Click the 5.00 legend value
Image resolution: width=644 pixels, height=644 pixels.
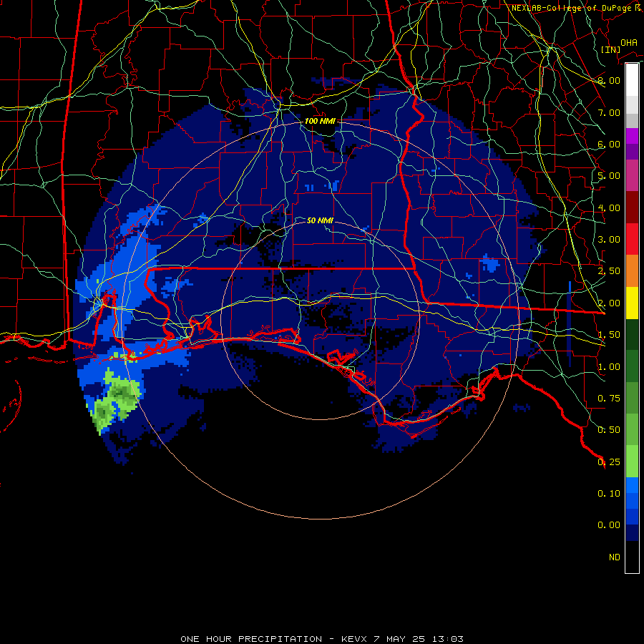609,176
